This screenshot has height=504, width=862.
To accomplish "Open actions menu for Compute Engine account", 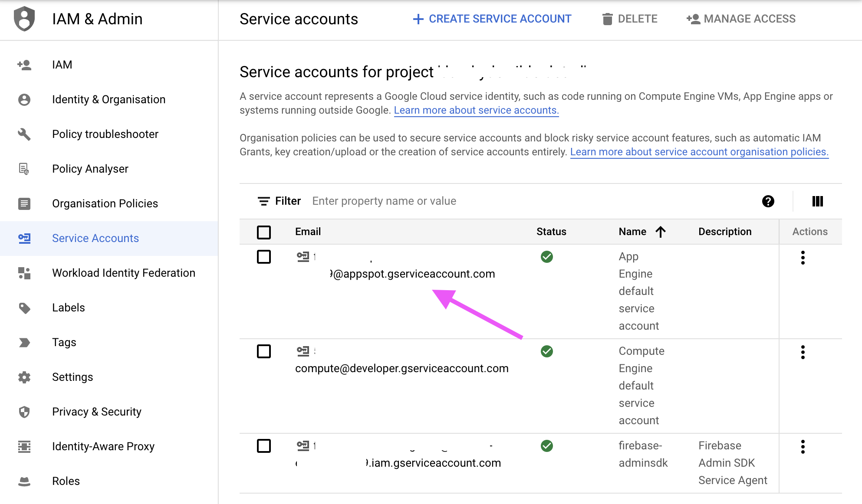I will pos(803,352).
